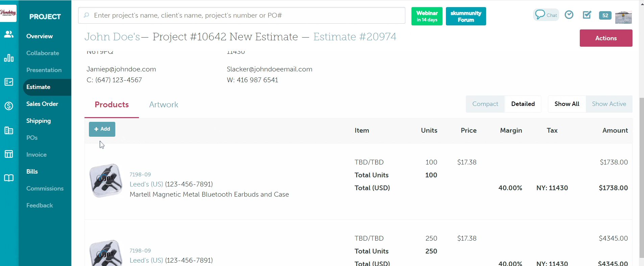This screenshot has height=266, width=644.
Task: Click the + Add product button
Action: point(102,129)
